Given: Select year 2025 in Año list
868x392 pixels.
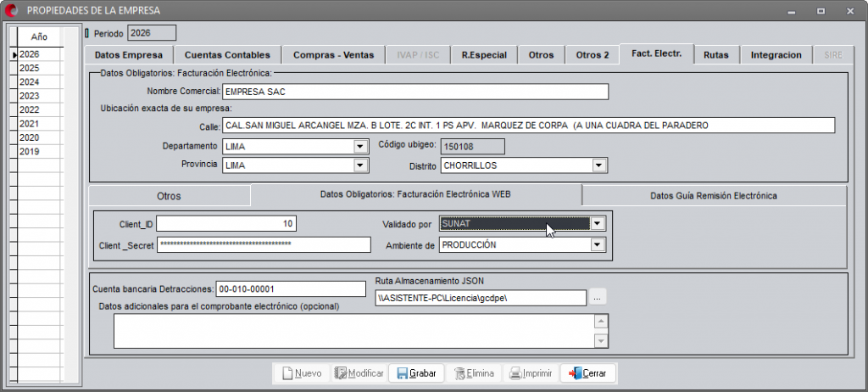Looking at the screenshot, I should tap(40, 68).
